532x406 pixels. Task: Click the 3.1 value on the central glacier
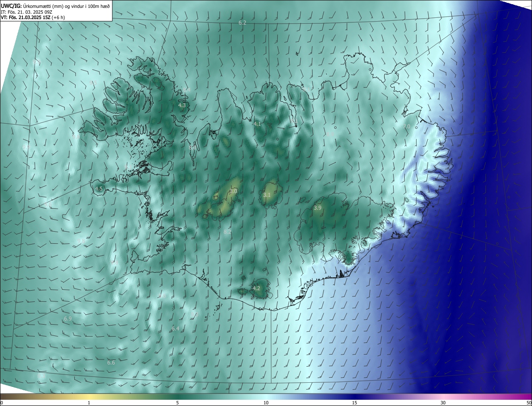(267, 195)
